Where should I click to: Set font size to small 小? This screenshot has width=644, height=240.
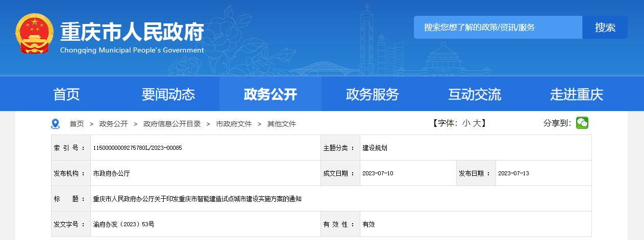pyautogui.click(x=466, y=123)
